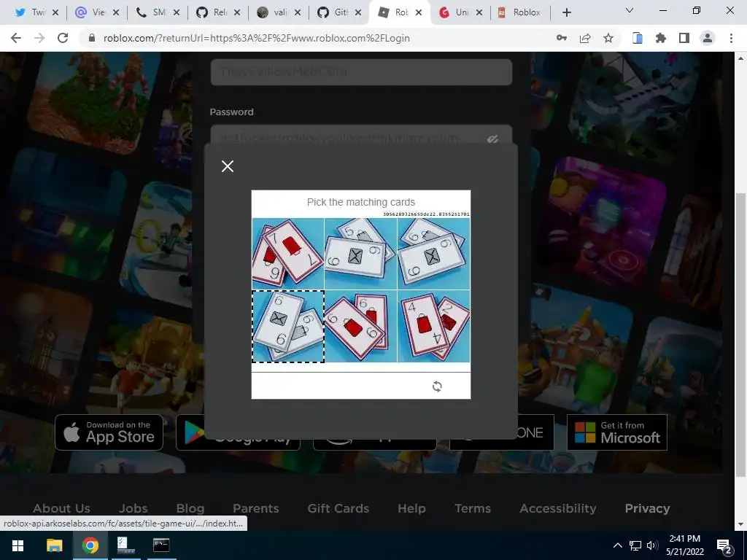Select the highlighted gray 6 cards tile

pyautogui.click(x=287, y=326)
